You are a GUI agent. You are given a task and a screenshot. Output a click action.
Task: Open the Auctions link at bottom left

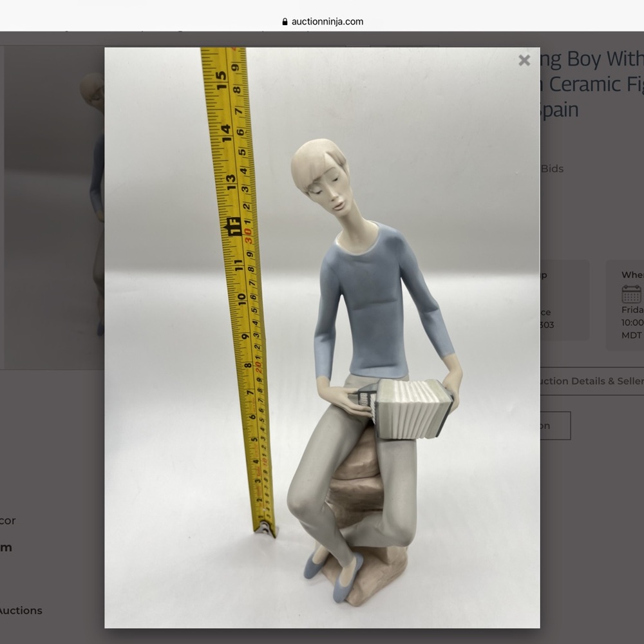(x=21, y=611)
